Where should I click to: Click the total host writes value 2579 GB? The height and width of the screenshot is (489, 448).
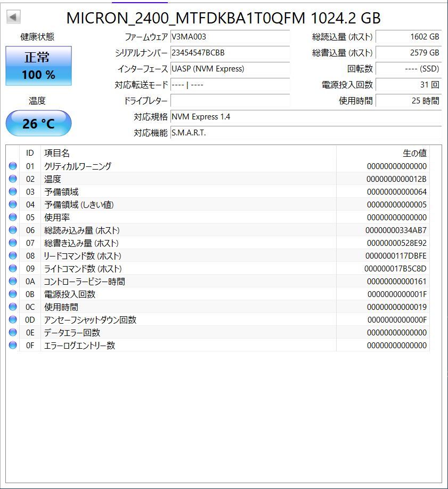click(409, 53)
